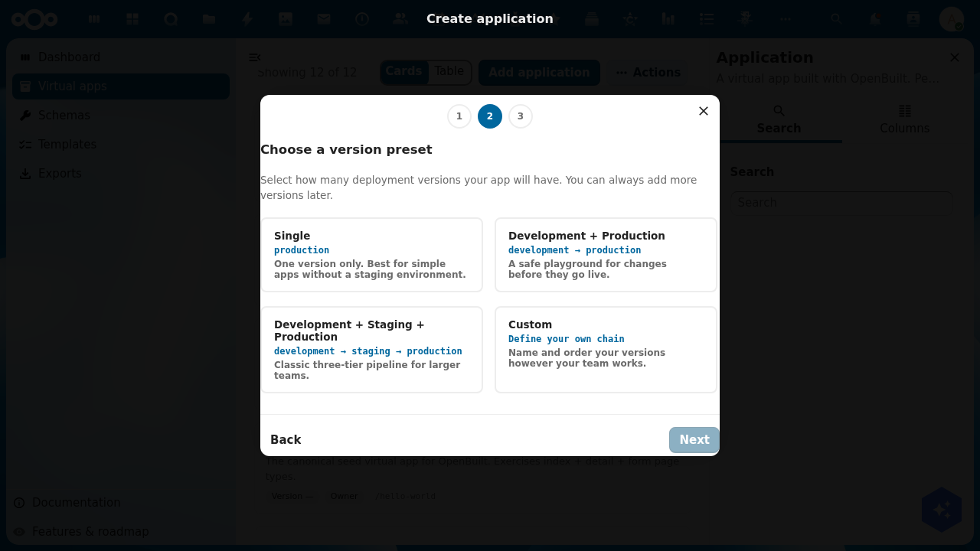Screen dimensions: 980x551
Task: Pick Development + Staging + Production preset
Action: point(371,350)
